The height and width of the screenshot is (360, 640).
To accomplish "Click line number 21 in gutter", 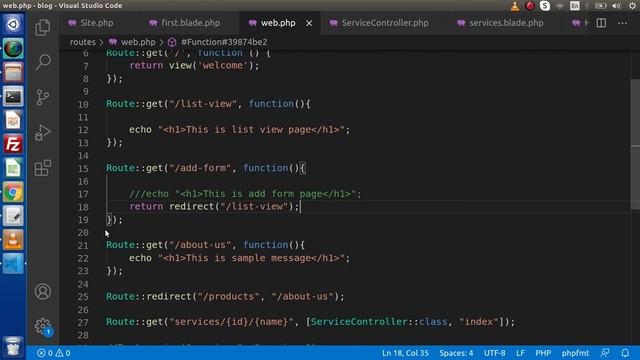I will click(83, 246).
